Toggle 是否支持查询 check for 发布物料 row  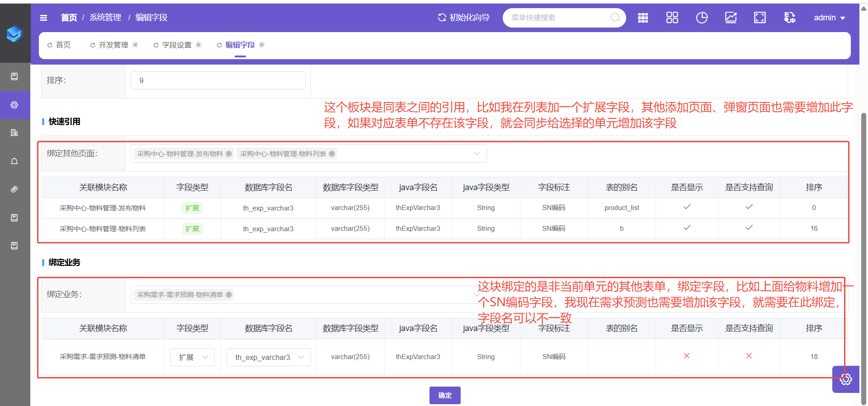(749, 207)
